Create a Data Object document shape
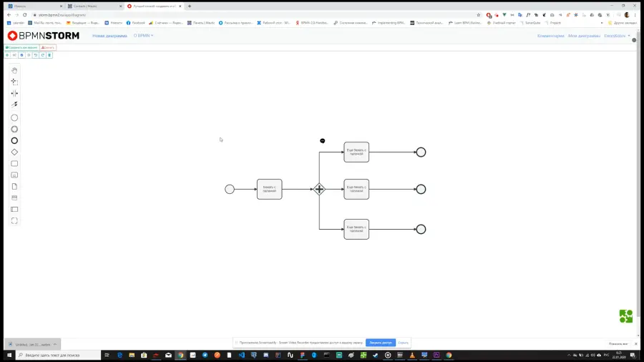Viewport: 644px width, 362px height. click(14, 186)
